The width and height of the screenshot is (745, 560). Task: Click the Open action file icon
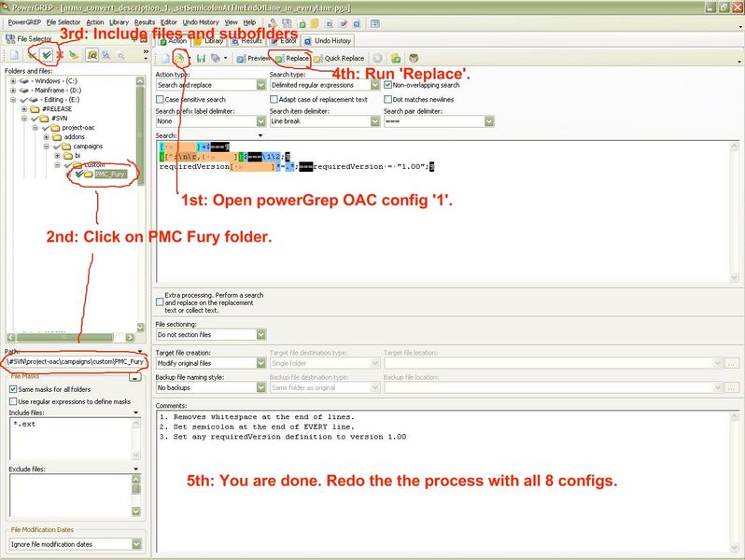(x=178, y=58)
